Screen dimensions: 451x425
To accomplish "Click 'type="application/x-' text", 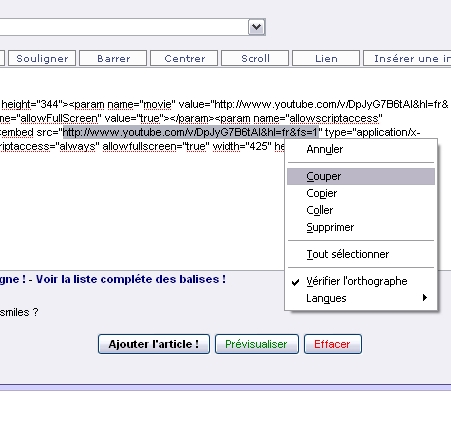I will click(372, 132).
